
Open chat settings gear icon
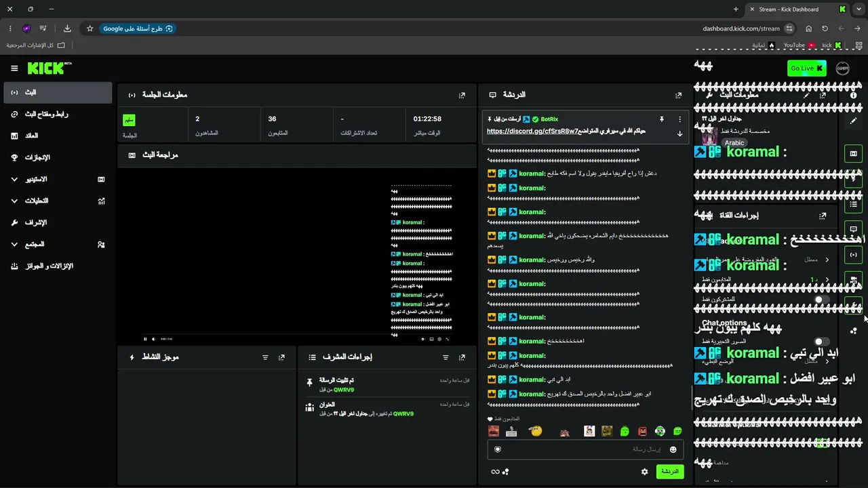tap(644, 472)
